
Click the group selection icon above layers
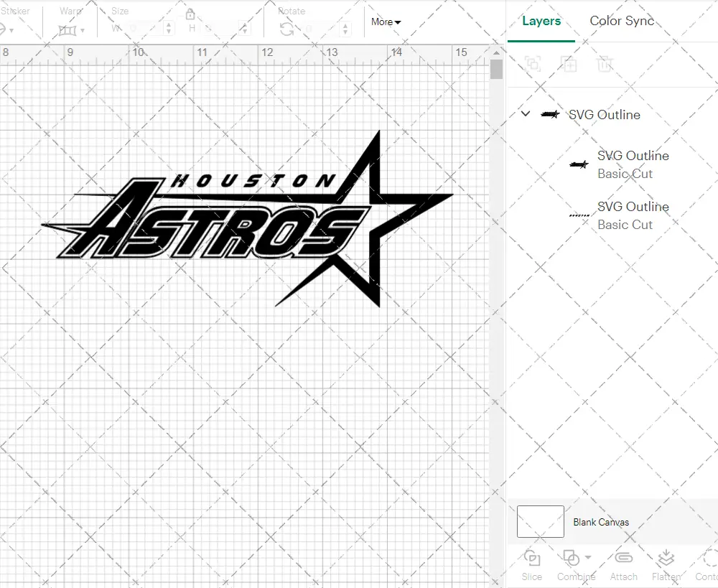(x=532, y=64)
